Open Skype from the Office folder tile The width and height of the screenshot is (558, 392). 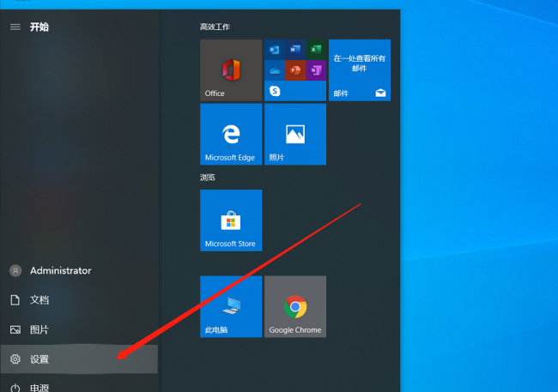click(275, 91)
